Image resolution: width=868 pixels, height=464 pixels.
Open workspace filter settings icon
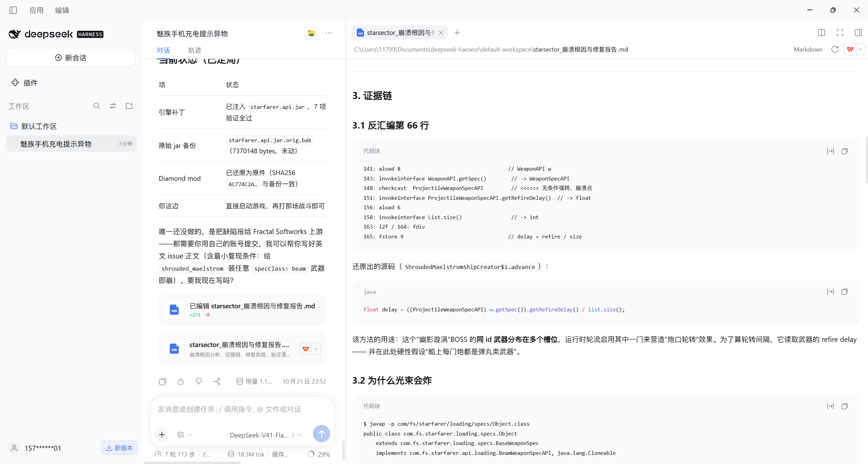coord(113,106)
